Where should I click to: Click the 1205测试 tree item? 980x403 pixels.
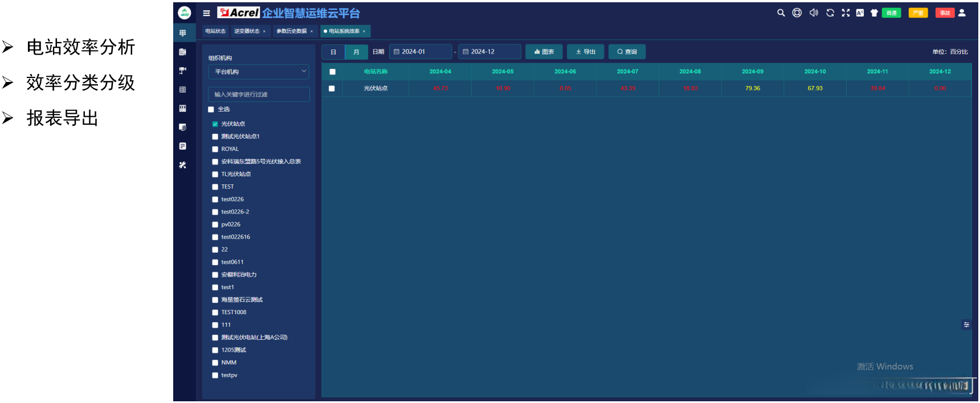tap(234, 350)
